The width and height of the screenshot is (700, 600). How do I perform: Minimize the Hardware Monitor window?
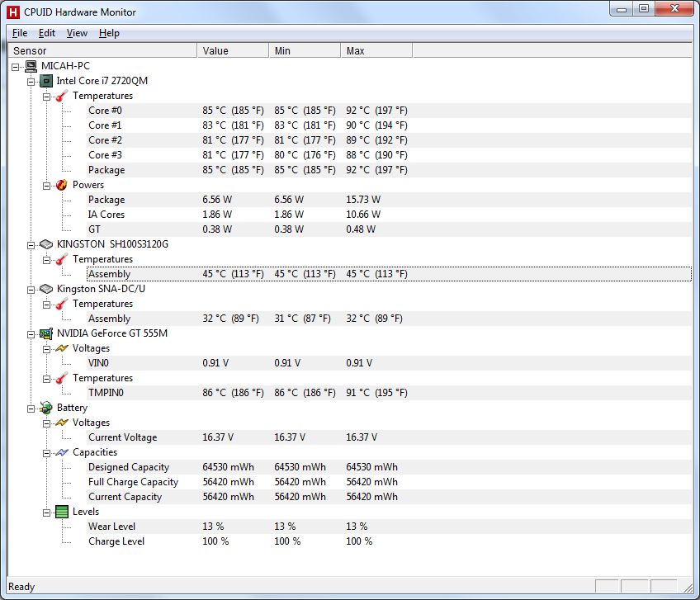622,9
